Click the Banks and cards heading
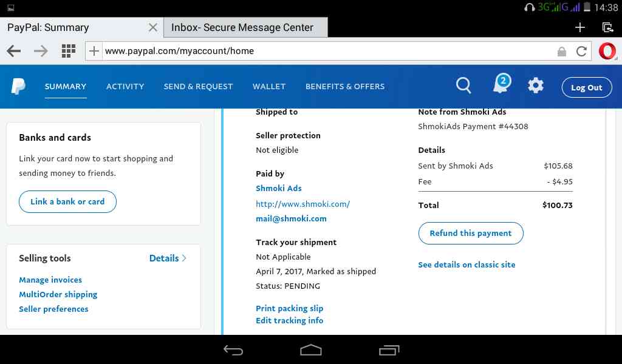This screenshot has height=364, width=622. click(x=55, y=138)
